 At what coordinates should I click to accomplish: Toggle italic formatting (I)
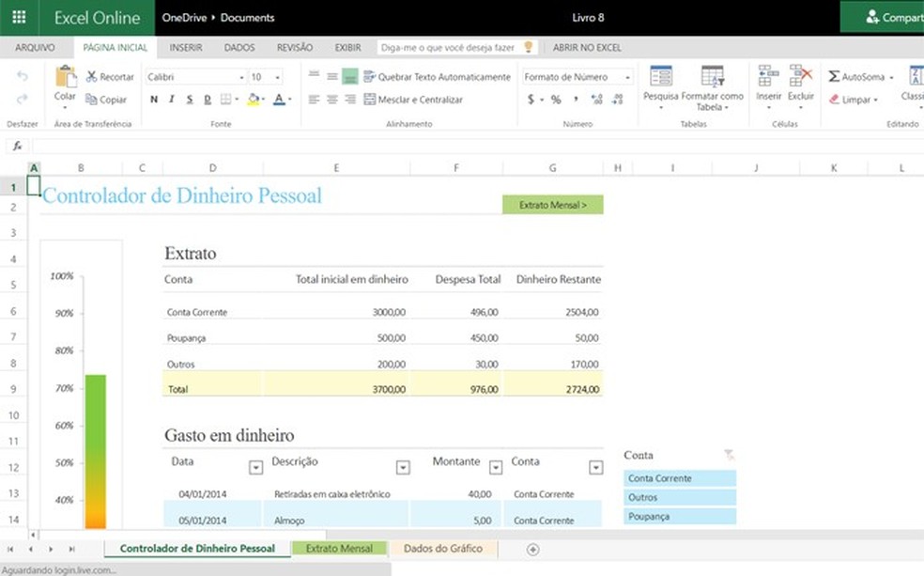click(172, 100)
